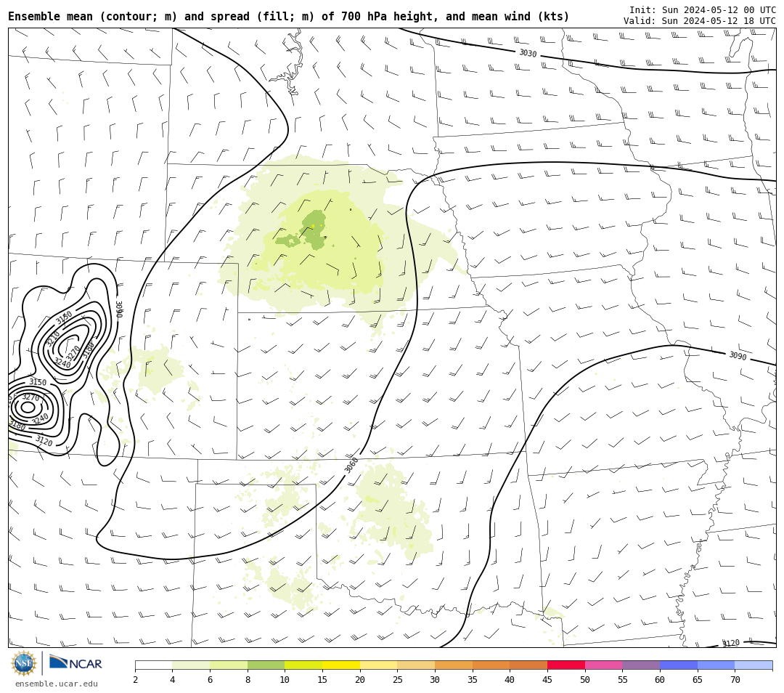This screenshot has height=693, width=784.
Task: Pick the tan 25–30 m legend swatch
Action: 416,665
